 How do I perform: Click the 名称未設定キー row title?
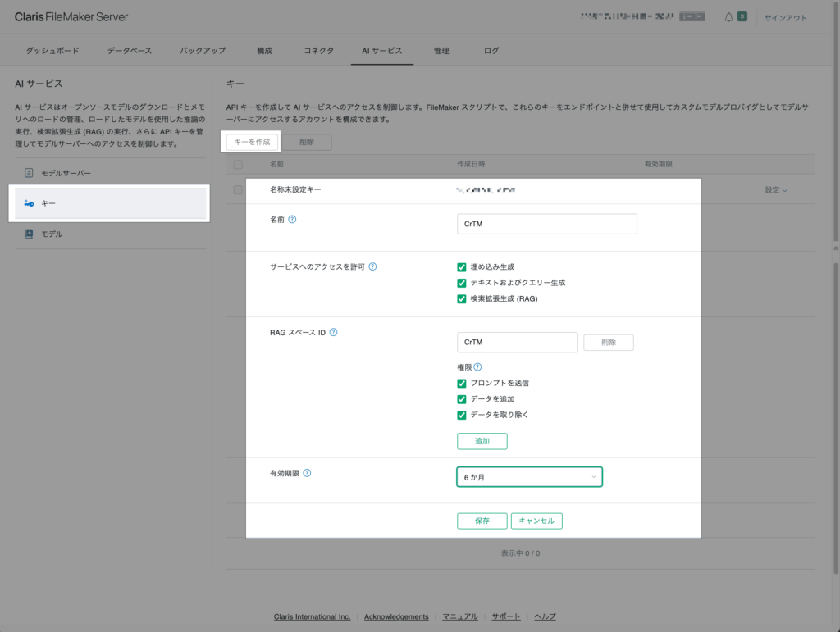295,189
